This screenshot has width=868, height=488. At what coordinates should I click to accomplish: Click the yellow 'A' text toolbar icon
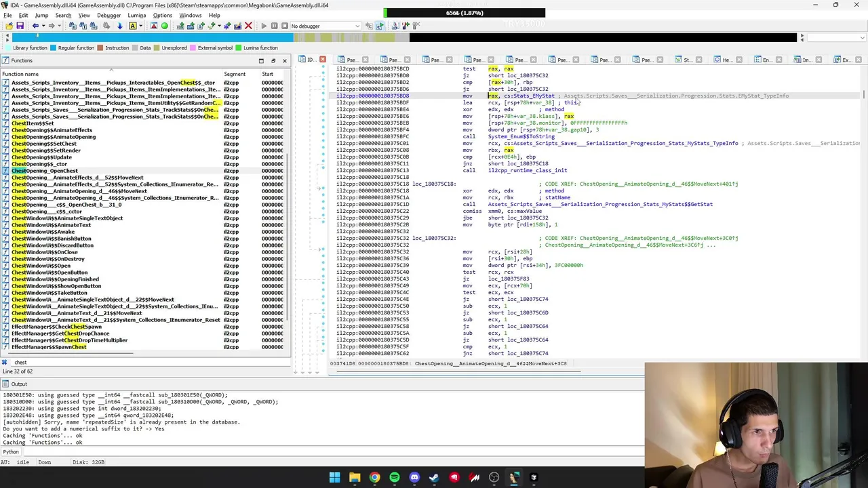tap(132, 26)
